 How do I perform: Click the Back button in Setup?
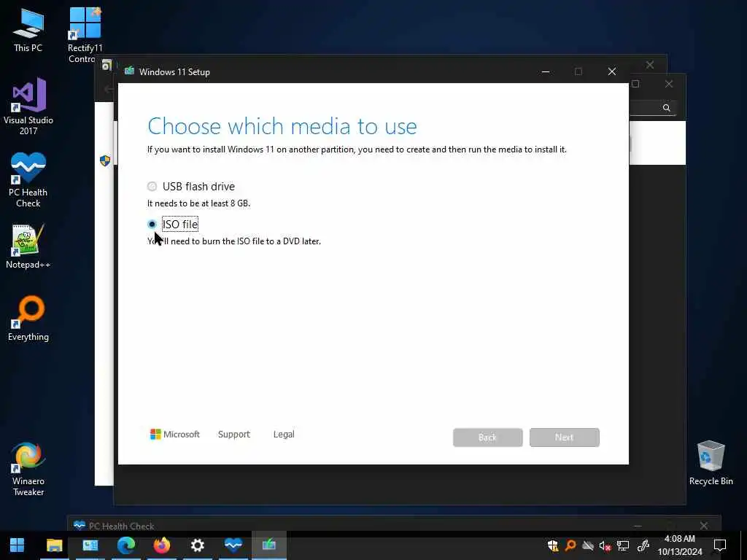click(487, 437)
